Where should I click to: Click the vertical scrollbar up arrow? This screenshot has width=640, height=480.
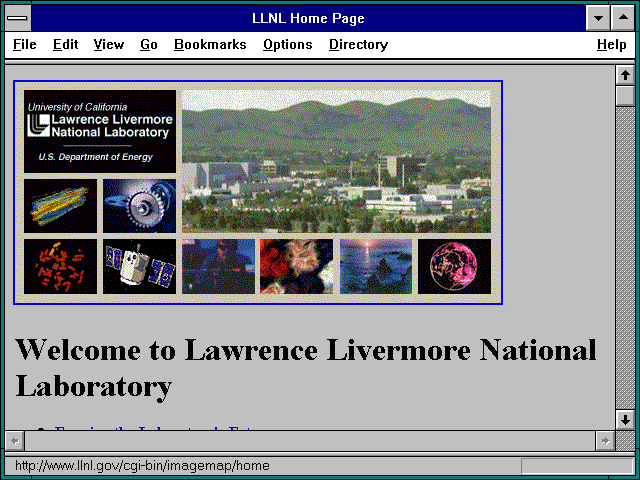pyautogui.click(x=625, y=76)
